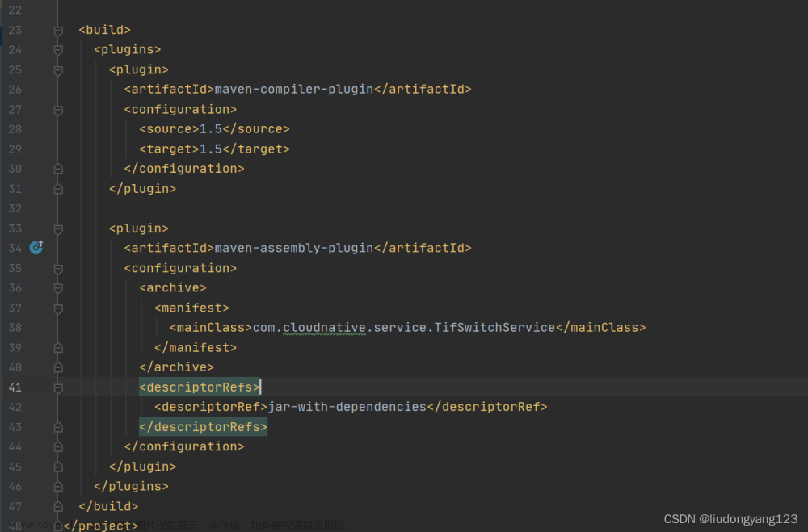Click line number 26 in gutter
Image resolution: width=808 pixels, height=532 pixels.
coord(15,90)
